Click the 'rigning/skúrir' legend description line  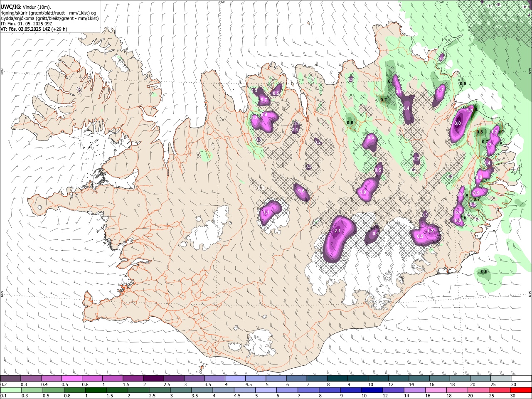pos(48,13)
